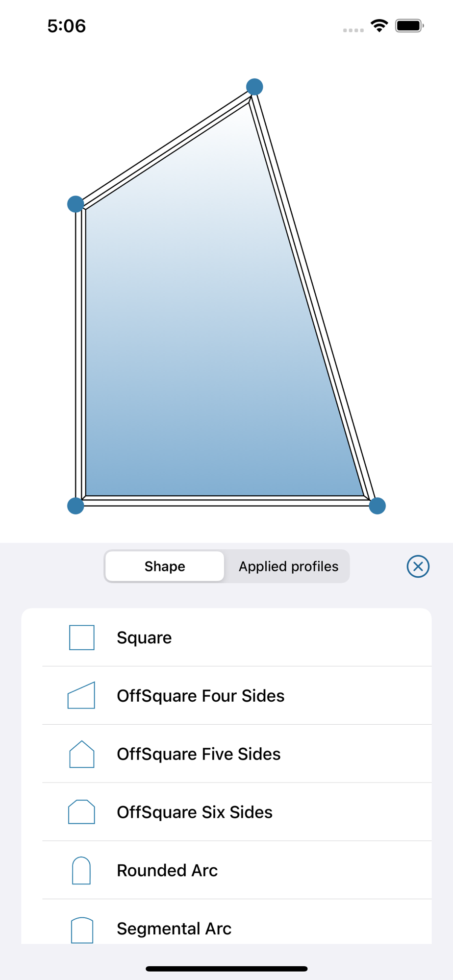Choose the Rounded Arc shape icon

tap(81, 870)
